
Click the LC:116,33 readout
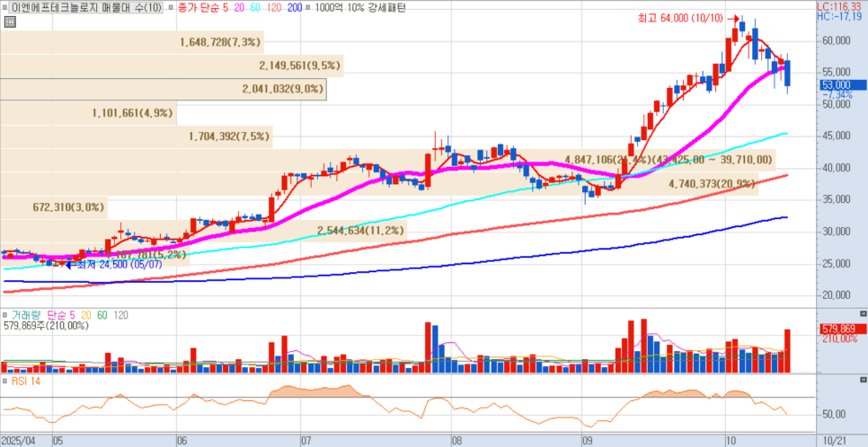(x=839, y=6)
